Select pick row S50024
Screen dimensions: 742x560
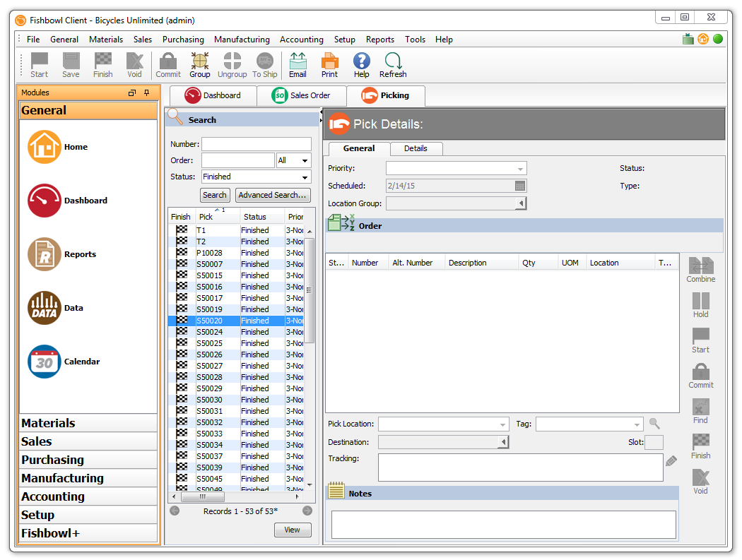[236, 332]
